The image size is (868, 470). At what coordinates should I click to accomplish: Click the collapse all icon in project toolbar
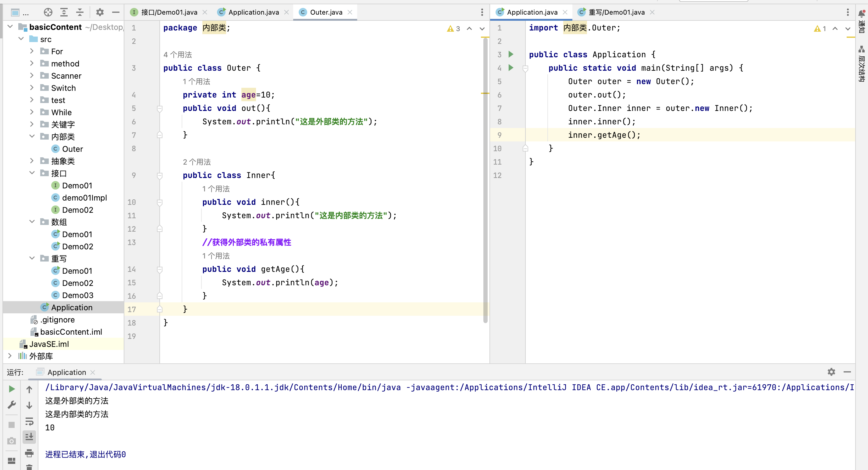coord(80,12)
